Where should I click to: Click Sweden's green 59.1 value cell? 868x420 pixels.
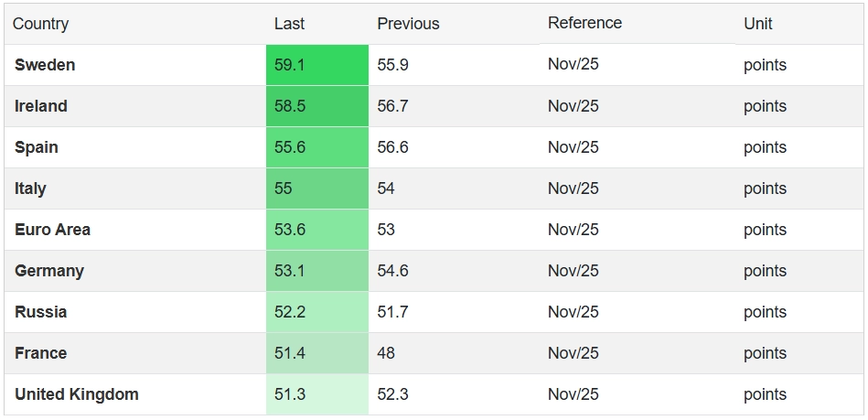point(316,65)
